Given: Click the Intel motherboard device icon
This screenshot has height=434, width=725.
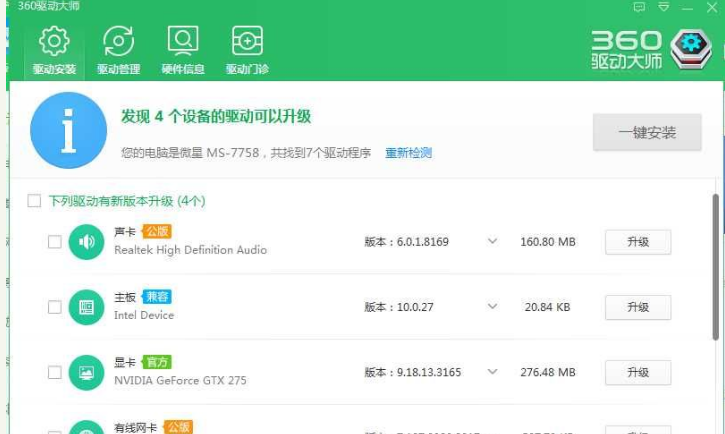Looking at the screenshot, I should click(86, 307).
